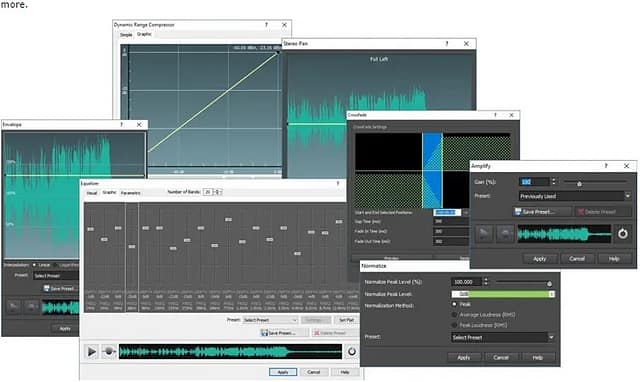This screenshot has height=382, width=640.
Task: Click the Amplify Gain slider handle
Action: (x=579, y=184)
